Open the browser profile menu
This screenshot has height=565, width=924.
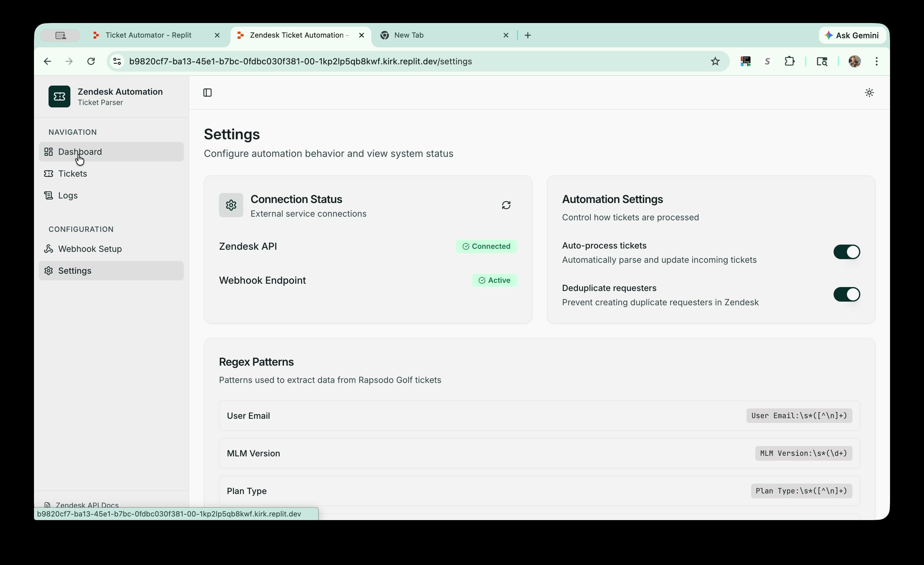(x=855, y=61)
